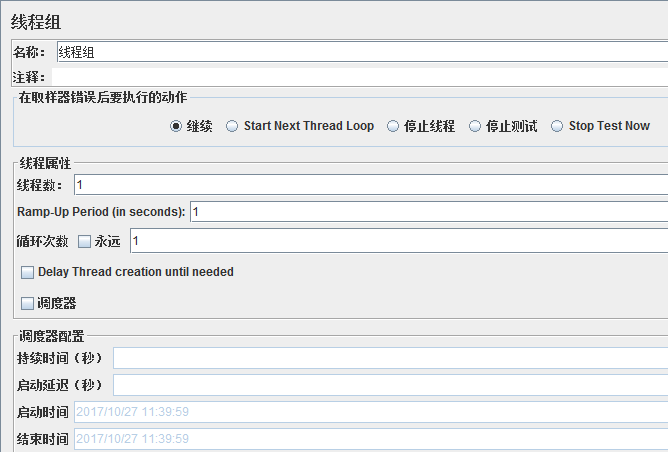This screenshot has width=668, height=452.
Task: Click the 结束时间 date field
Action: pos(371,439)
